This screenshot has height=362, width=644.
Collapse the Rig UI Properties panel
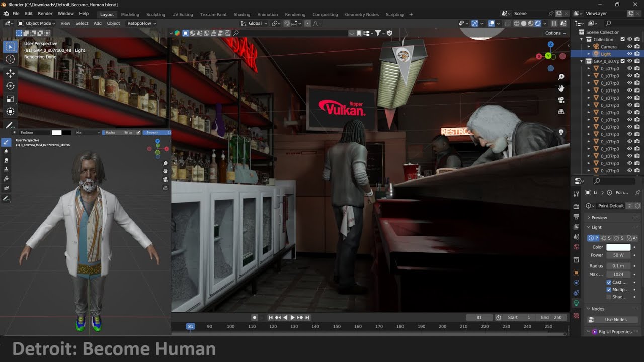point(613,332)
